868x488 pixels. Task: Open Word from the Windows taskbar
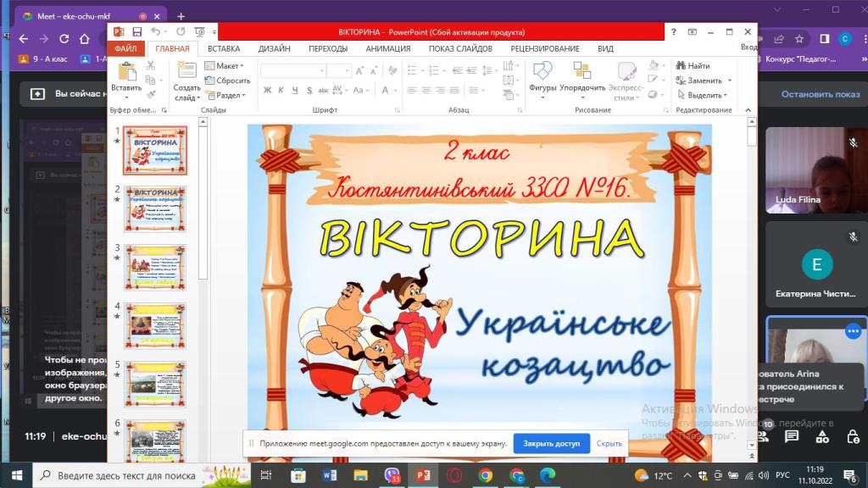pos(330,475)
